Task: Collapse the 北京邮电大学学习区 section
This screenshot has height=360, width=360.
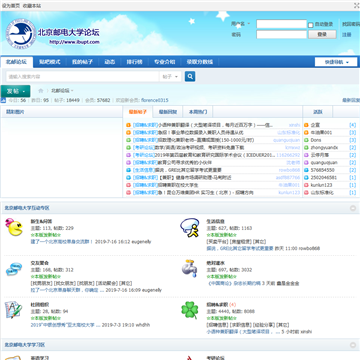Action: coord(353,345)
